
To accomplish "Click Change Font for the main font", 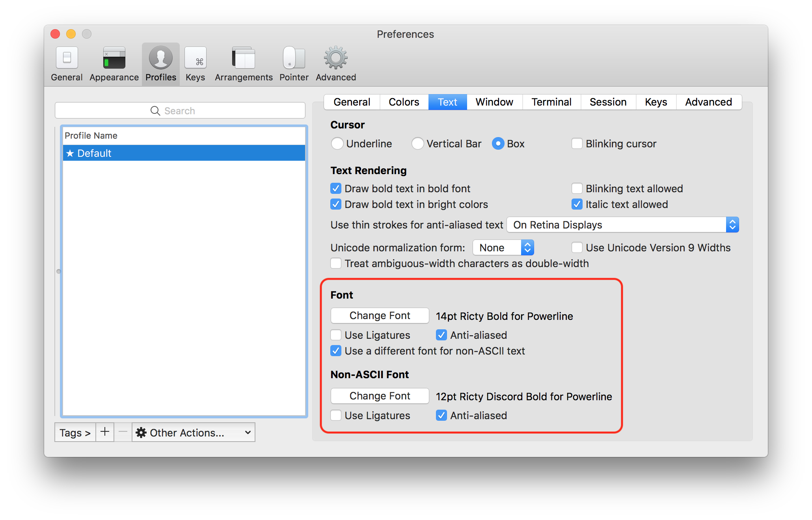I will click(380, 316).
